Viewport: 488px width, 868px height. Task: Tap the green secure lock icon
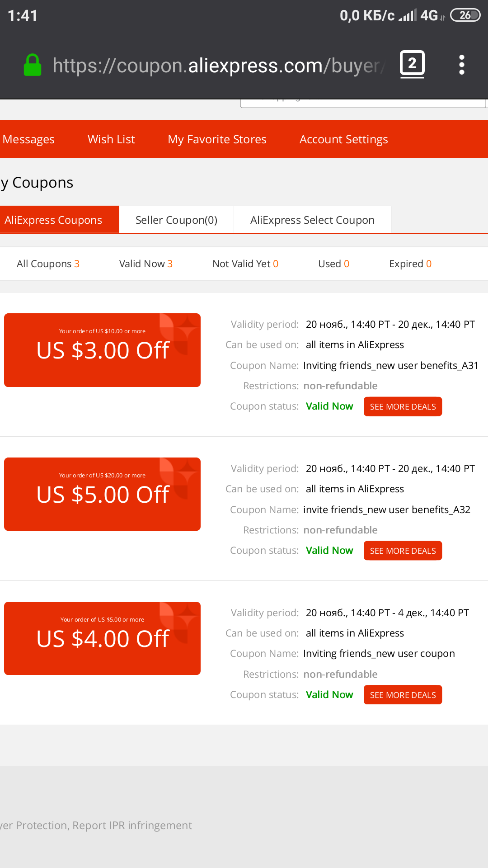pos(33,65)
